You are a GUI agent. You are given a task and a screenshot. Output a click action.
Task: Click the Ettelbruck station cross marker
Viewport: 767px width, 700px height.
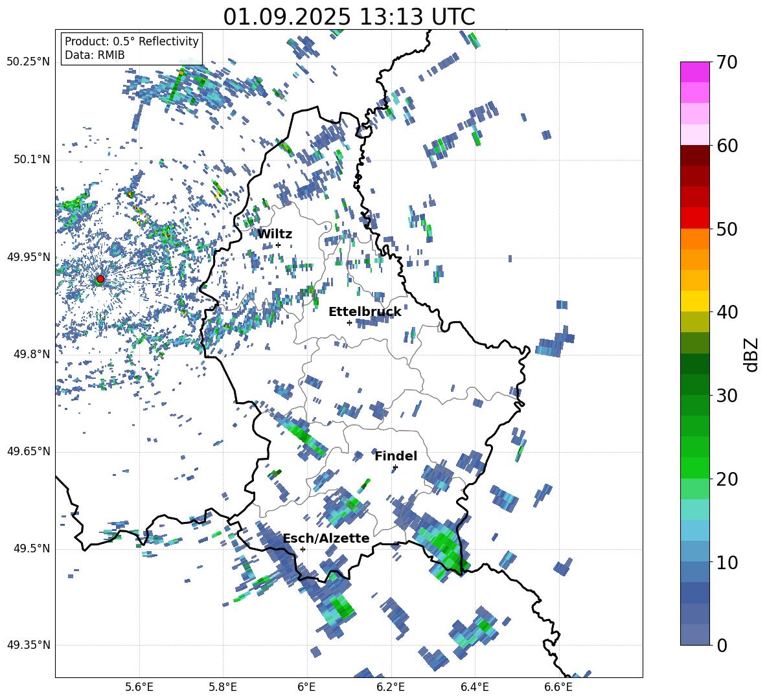tap(349, 322)
